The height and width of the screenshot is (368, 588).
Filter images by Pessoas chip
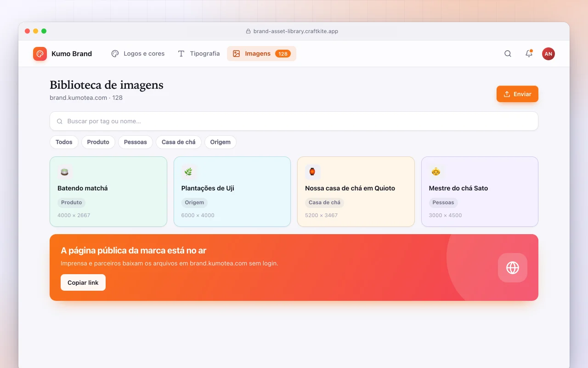click(136, 142)
